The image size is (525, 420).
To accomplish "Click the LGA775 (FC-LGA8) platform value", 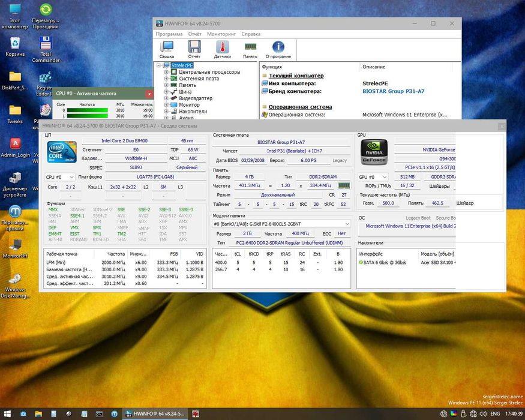I will 155,177.
